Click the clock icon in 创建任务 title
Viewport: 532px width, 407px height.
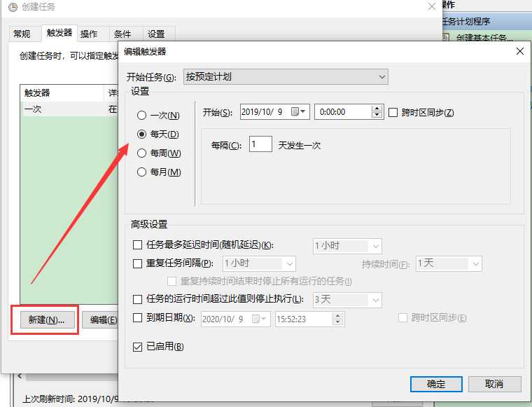(x=13, y=7)
